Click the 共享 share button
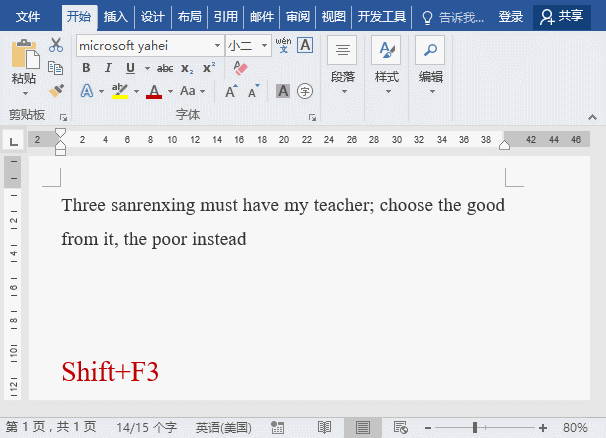Image resolution: width=606 pixels, height=438 pixels. 562,17
